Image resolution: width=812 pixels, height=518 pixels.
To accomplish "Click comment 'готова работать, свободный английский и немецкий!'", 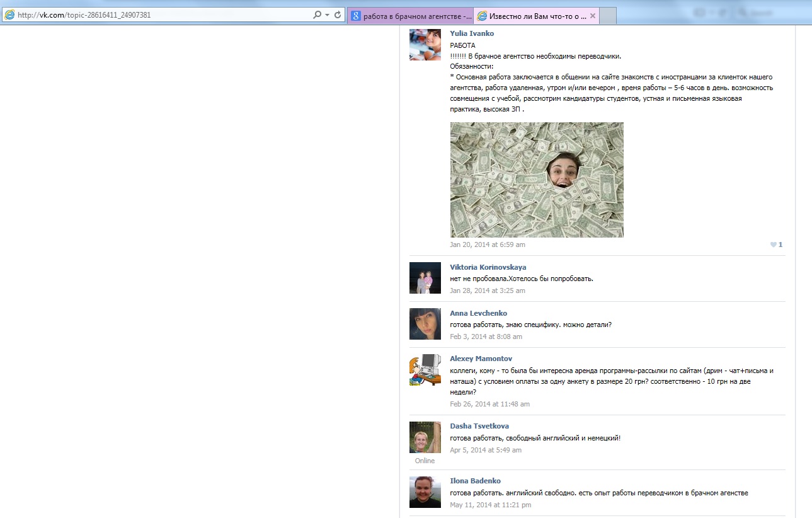I will tap(535, 438).
